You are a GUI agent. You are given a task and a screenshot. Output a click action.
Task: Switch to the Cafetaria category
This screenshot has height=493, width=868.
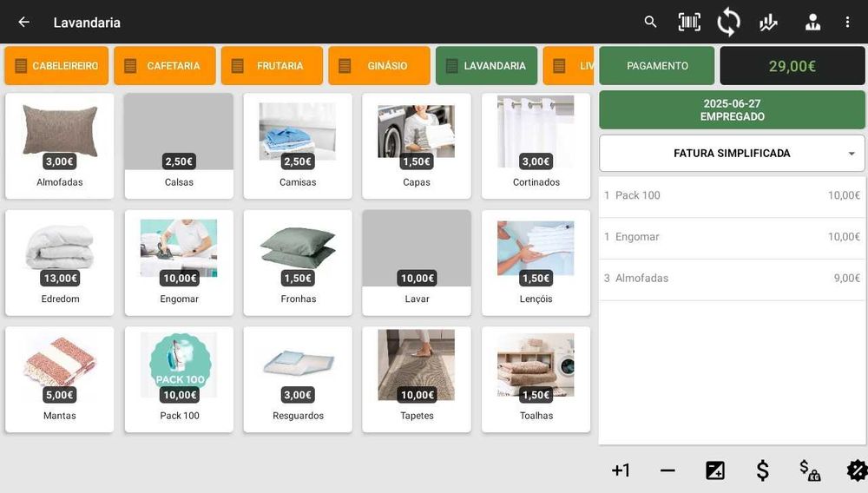(165, 66)
